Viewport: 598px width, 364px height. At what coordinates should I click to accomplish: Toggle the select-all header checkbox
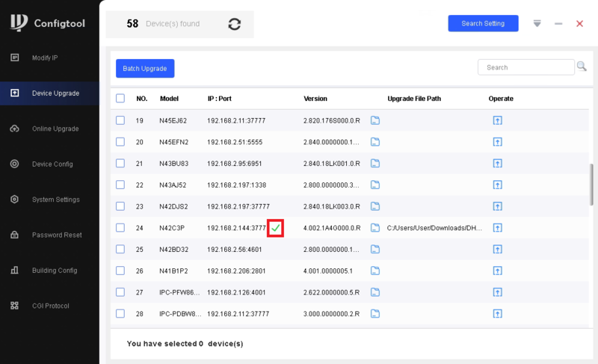tap(120, 99)
